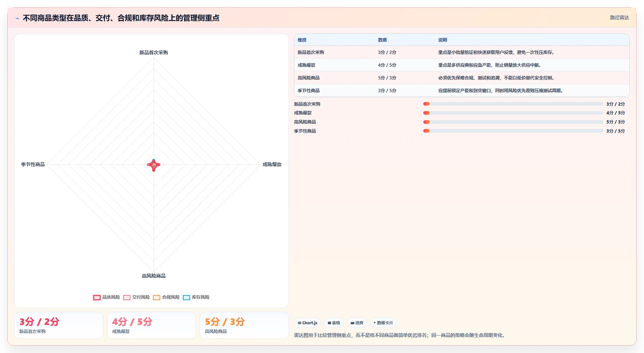Click the 新品首次采购 progress bar

tap(513, 104)
